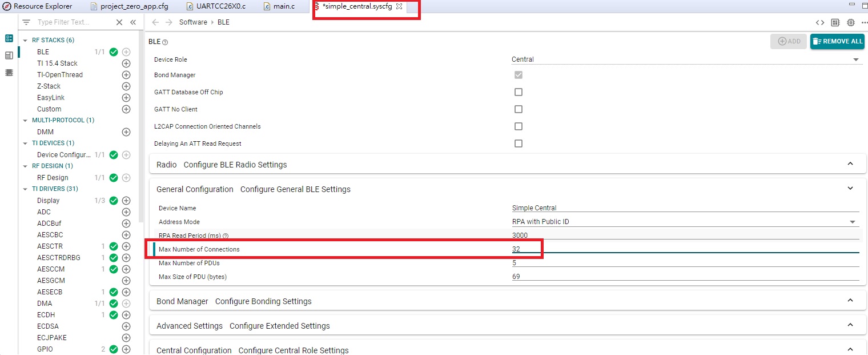This screenshot has width=868, height=355.
Task: Click the REMOVE ALL button
Action: pos(837,41)
